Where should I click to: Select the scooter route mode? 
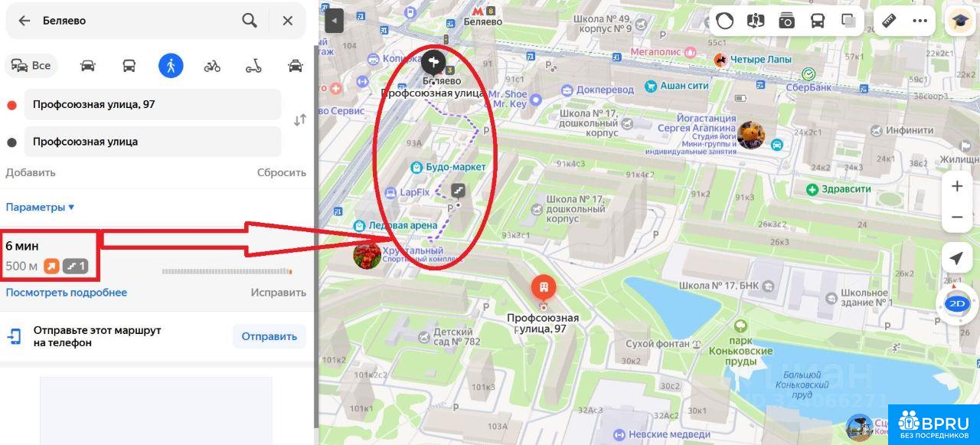point(253,66)
